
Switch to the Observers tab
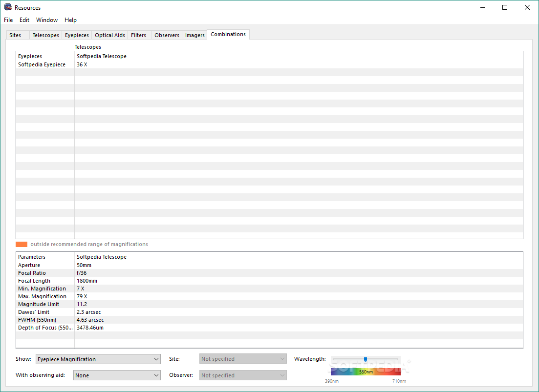click(167, 35)
